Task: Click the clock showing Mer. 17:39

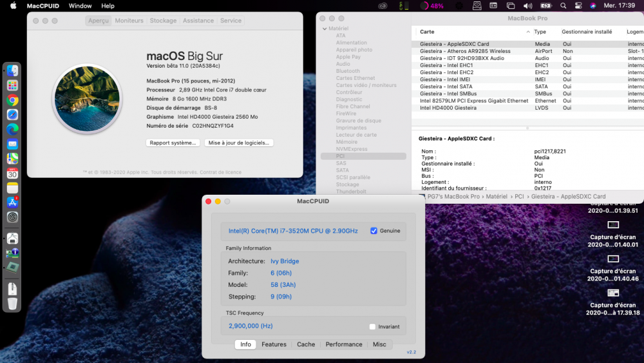Action: point(620,6)
